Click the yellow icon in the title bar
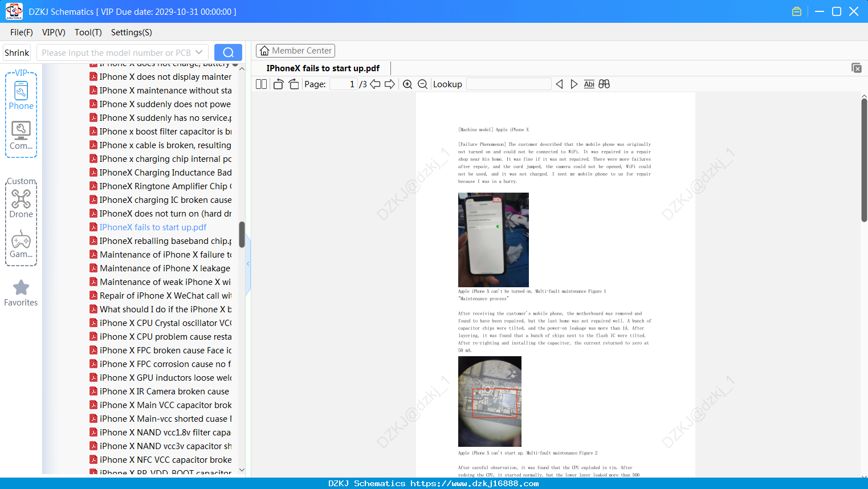868x489 pixels. click(x=797, y=11)
